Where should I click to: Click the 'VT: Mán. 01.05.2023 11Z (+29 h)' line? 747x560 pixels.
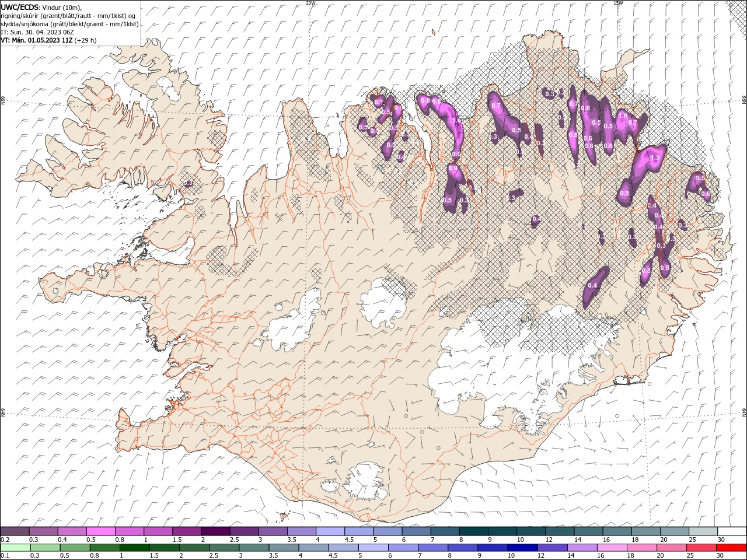49,40
